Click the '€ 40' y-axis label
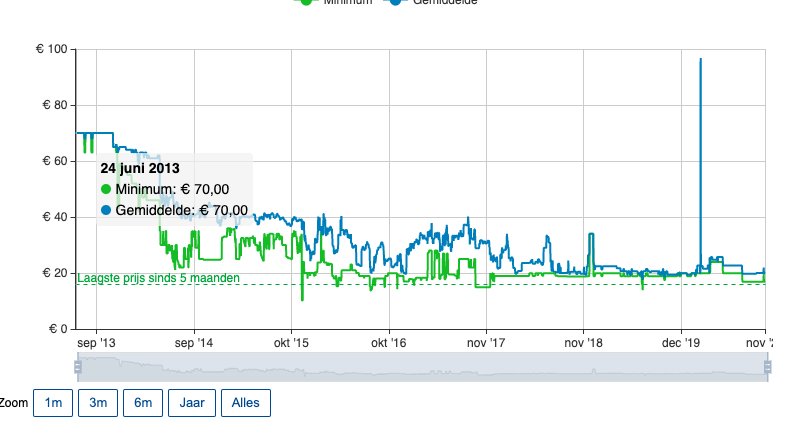 [54, 217]
